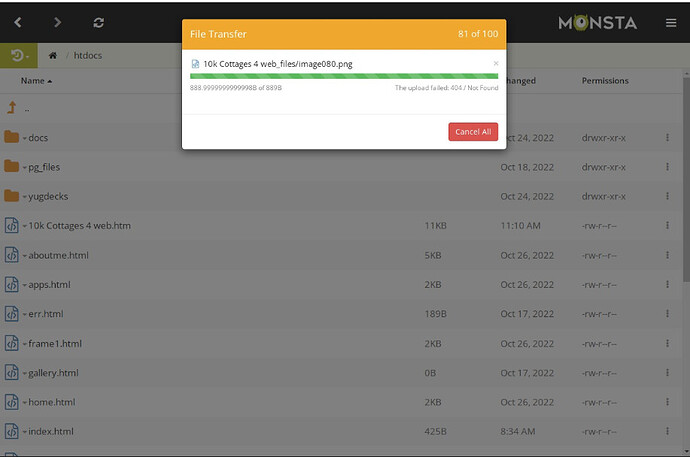Select the gallery.html file
This screenshot has width=690, height=457.
(53, 373)
